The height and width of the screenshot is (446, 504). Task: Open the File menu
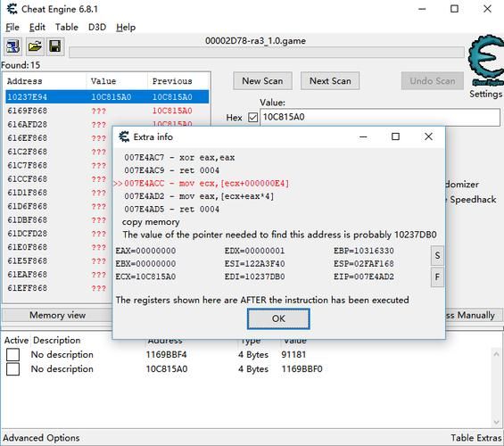tap(12, 28)
